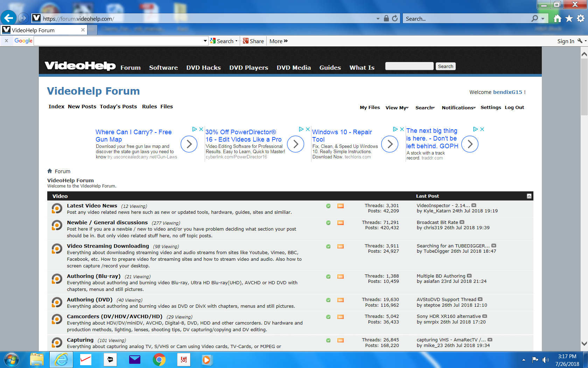Click the VideoHelp site Search button
Screen dimensions: 588x368
446,66
